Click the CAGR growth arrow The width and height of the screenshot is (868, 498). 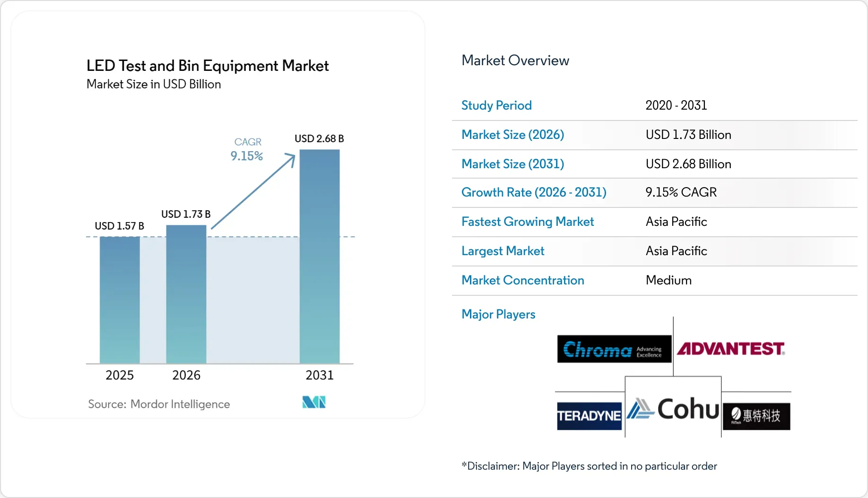253,191
